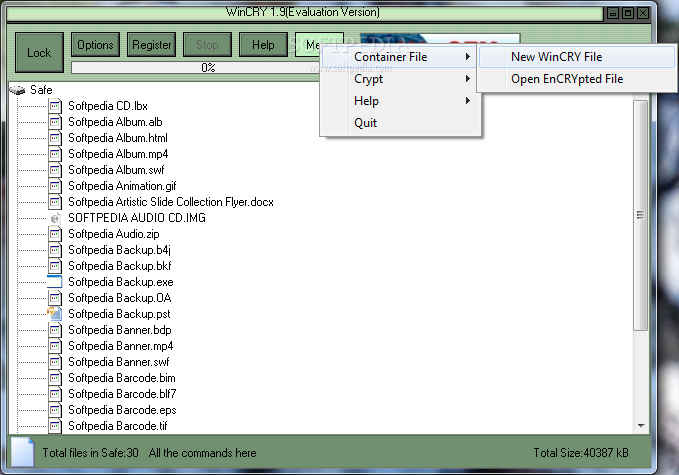
Task: Click the file icon beside Softpedia Album.alb
Action: point(55,122)
